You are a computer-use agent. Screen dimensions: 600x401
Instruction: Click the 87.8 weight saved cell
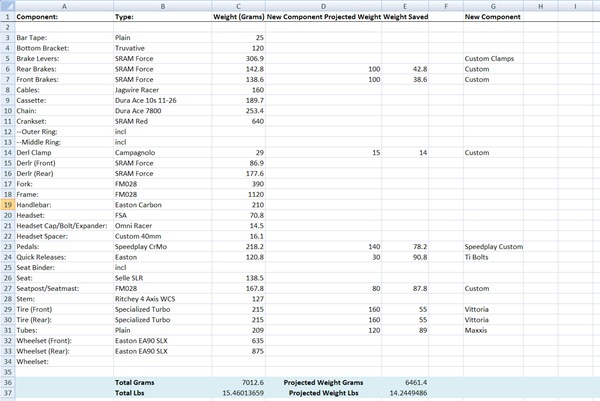(405, 288)
